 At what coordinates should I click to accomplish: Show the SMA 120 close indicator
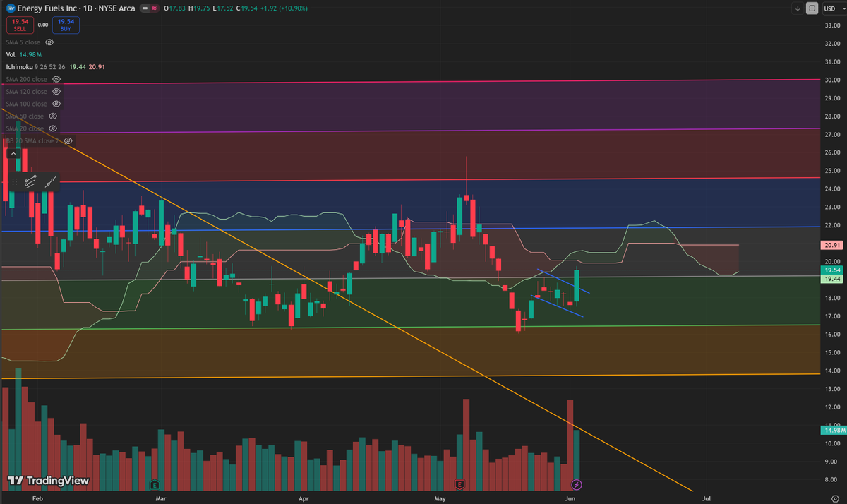pyautogui.click(x=56, y=91)
